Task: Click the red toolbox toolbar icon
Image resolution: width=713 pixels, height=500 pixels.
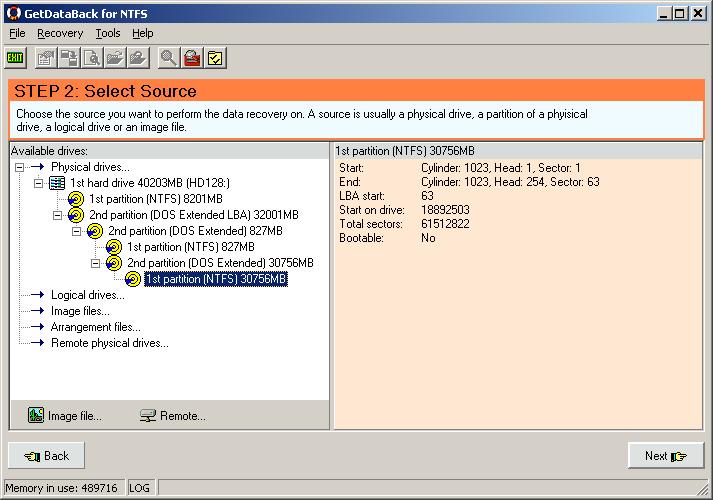Action: click(192, 58)
